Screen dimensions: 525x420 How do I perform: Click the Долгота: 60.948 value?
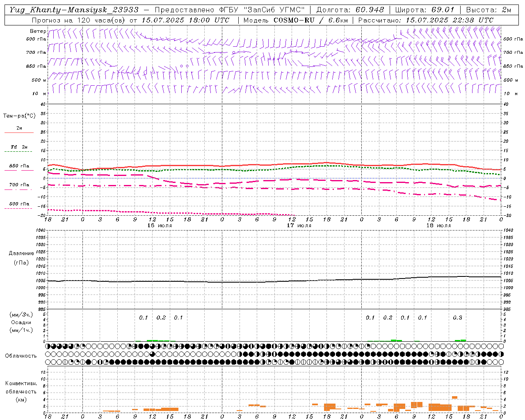[350, 10]
